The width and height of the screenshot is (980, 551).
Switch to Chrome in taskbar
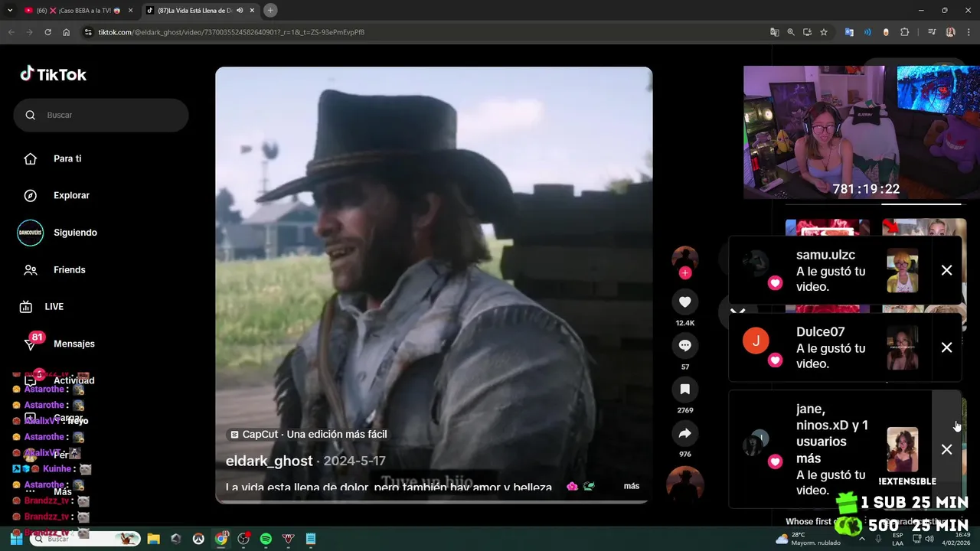221,539
